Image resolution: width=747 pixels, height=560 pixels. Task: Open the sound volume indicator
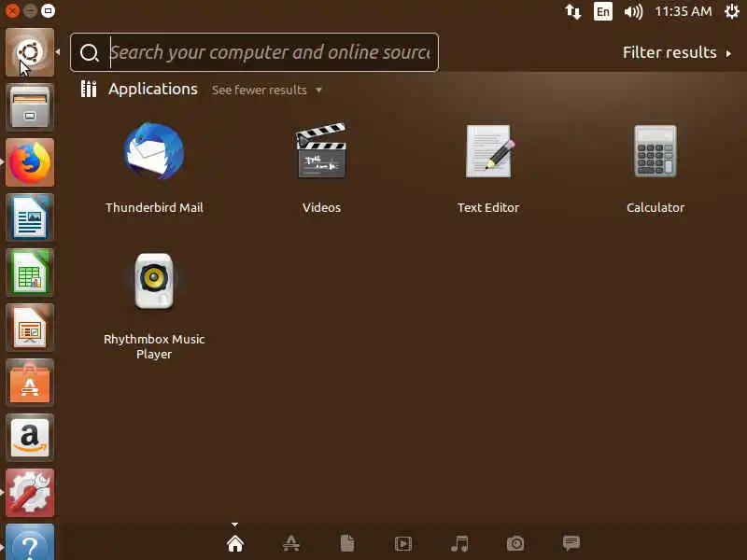pos(633,11)
